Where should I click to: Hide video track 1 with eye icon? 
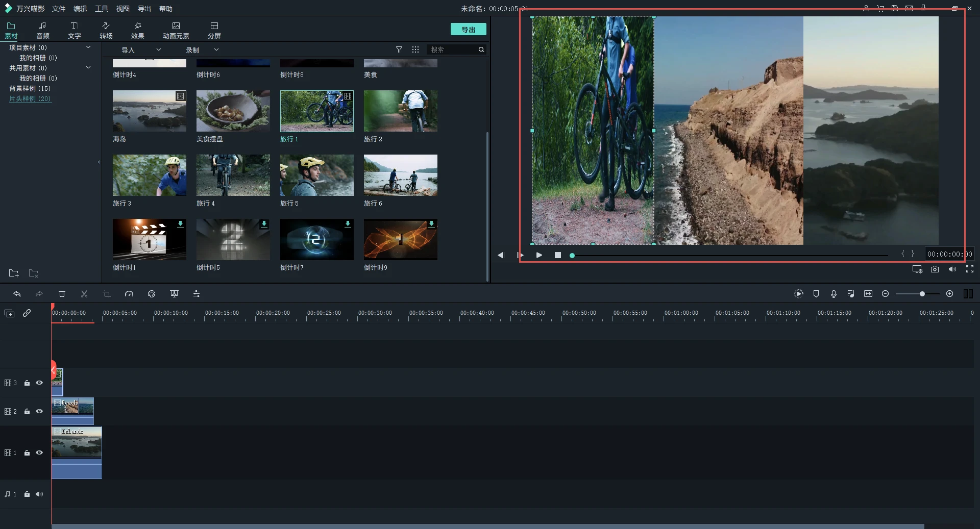click(x=39, y=452)
